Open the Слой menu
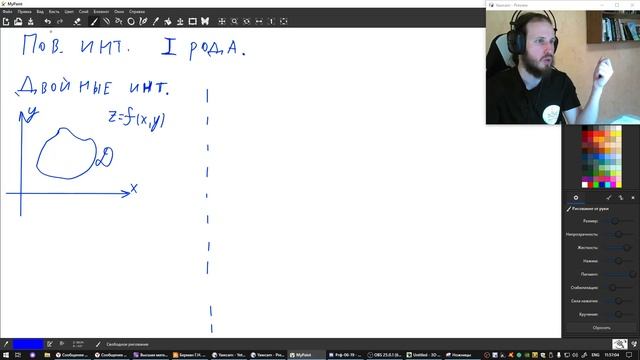This screenshot has height=360, width=640. (84, 12)
